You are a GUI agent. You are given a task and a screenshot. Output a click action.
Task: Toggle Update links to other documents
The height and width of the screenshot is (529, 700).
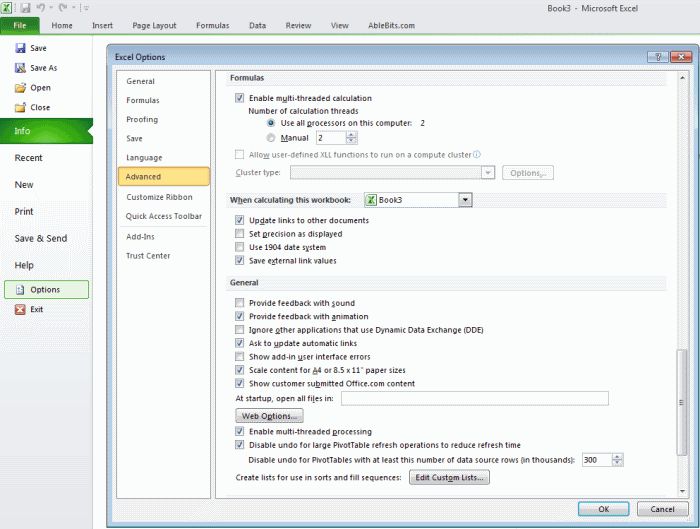coord(240,220)
